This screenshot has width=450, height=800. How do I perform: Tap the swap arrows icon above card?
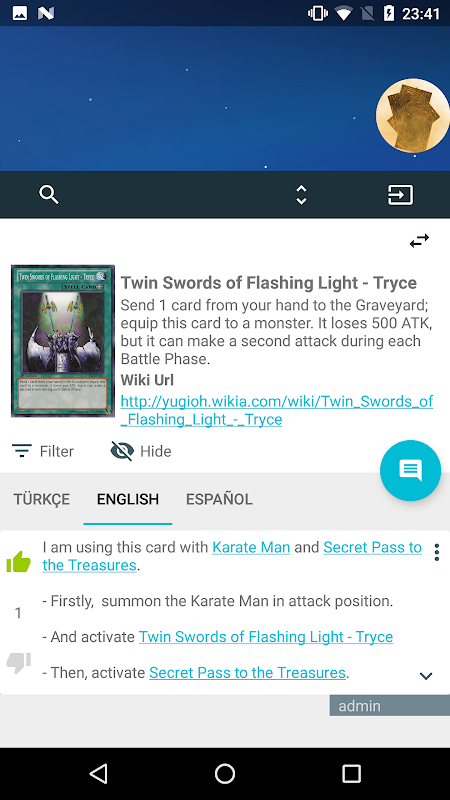tap(419, 240)
